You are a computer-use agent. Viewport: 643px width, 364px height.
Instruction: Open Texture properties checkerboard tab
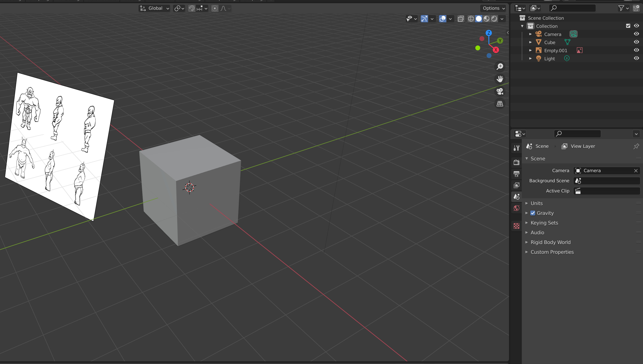(517, 226)
